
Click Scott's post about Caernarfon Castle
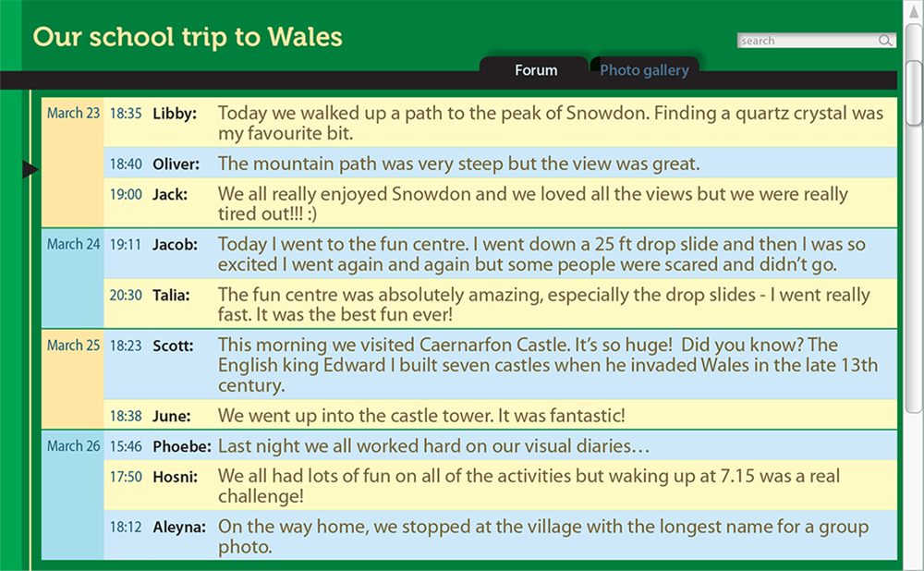500,364
